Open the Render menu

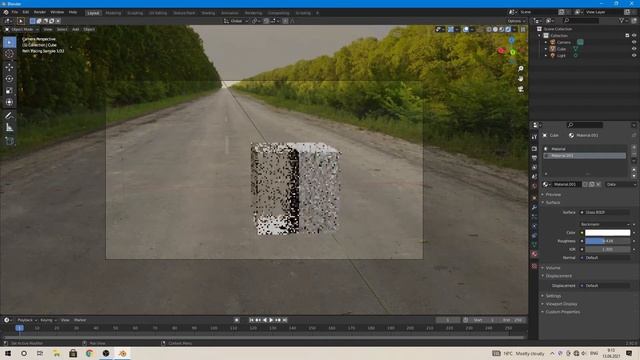40,12
